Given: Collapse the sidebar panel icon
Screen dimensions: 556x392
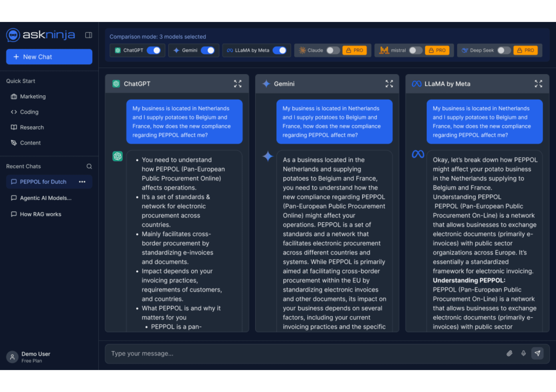Looking at the screenshot, I should pyautogui.click(x=88, y=35).
